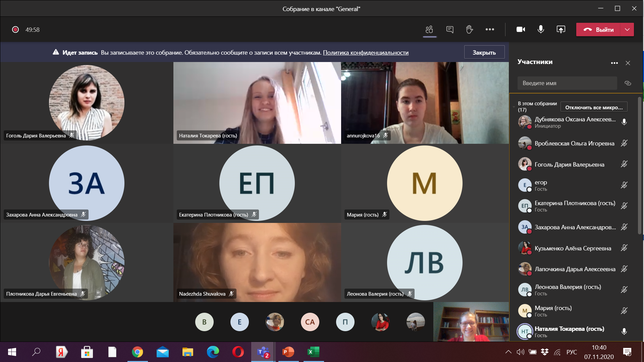
Task: Select participant Кузьменко Алёна Сергеевна
Action: coord(573,248)
